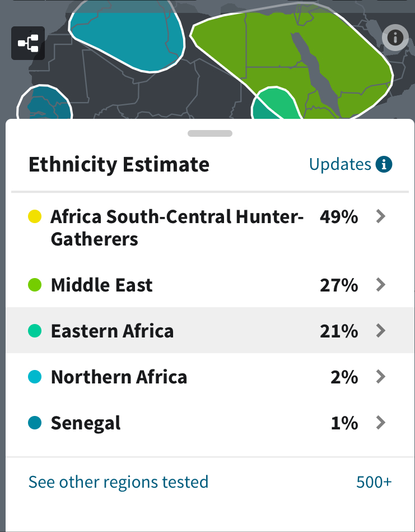This screenshot has height=532, width=415.
Task: Expand the Middle East chevron
Action: (x=381, y=285)
